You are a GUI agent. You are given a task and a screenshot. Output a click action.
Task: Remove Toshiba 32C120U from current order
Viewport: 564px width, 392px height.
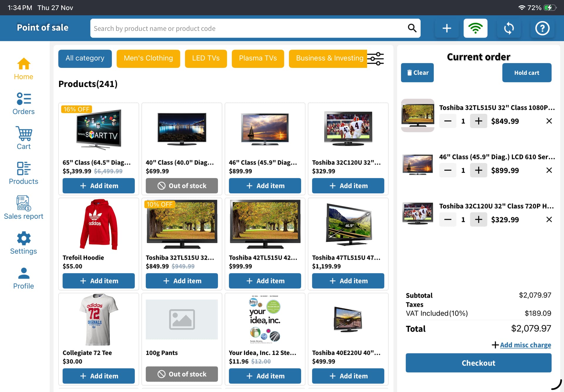pyautogui.click(x=549, y=220)
